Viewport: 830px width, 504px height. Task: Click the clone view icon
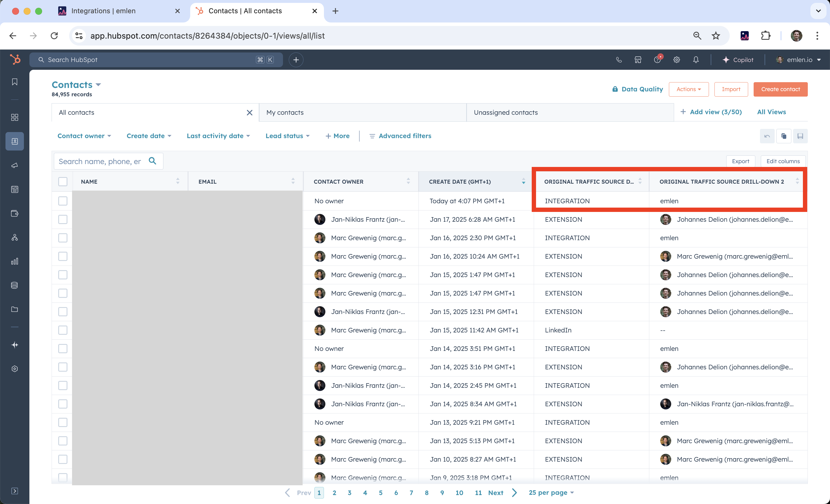pyautogui.click(x=784, y=136)
